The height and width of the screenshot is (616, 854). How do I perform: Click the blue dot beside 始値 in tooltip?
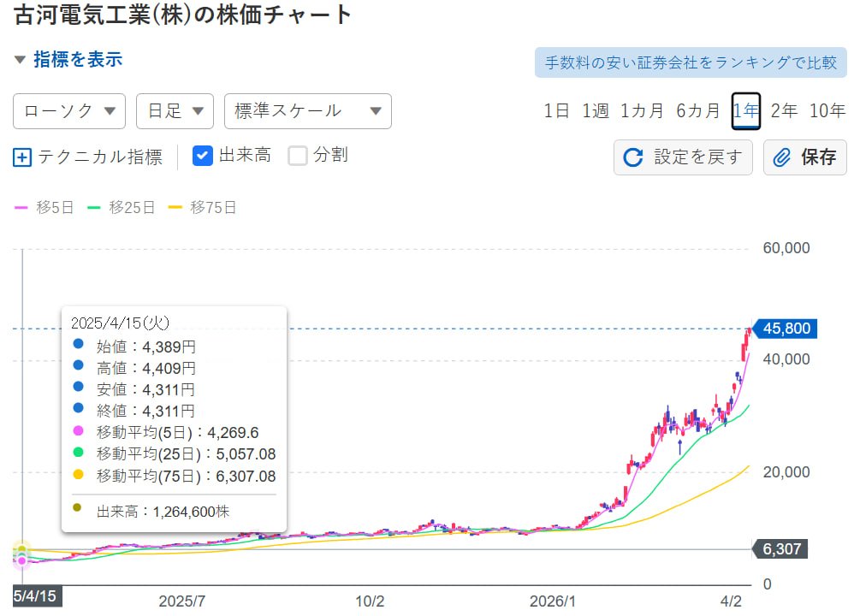tap(77, 345)
